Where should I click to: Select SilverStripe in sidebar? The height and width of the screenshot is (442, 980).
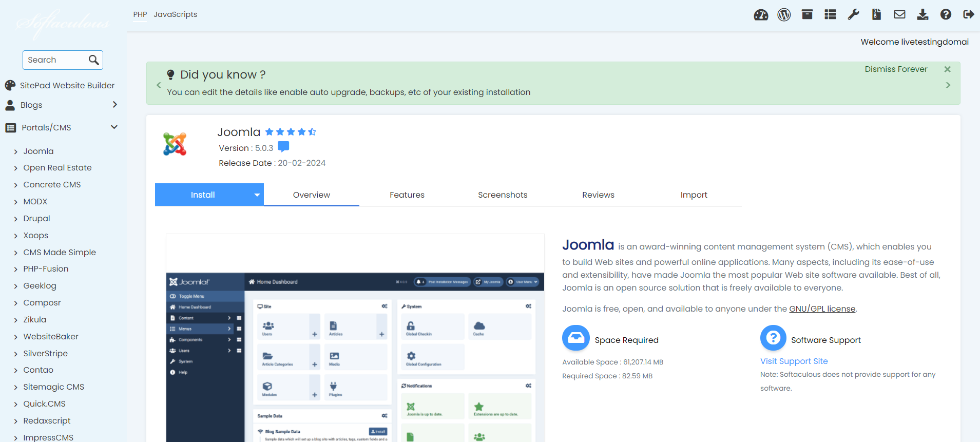(45, 354)
